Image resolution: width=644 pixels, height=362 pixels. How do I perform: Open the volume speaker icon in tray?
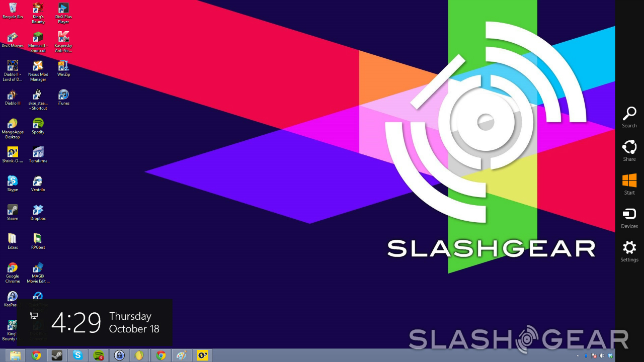(x=602, y=355)
